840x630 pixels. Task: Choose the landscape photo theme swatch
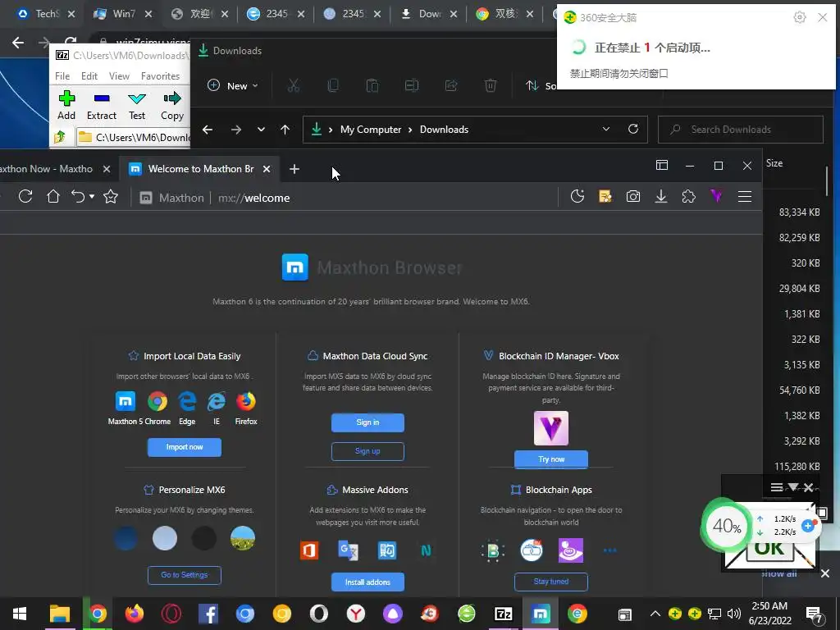(243, 538)
